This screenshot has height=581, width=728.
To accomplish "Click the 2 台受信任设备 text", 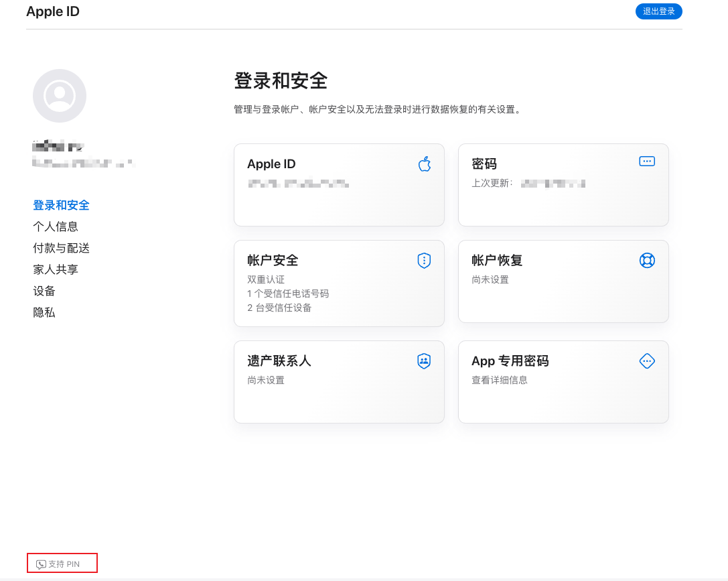I will [279, 308].
